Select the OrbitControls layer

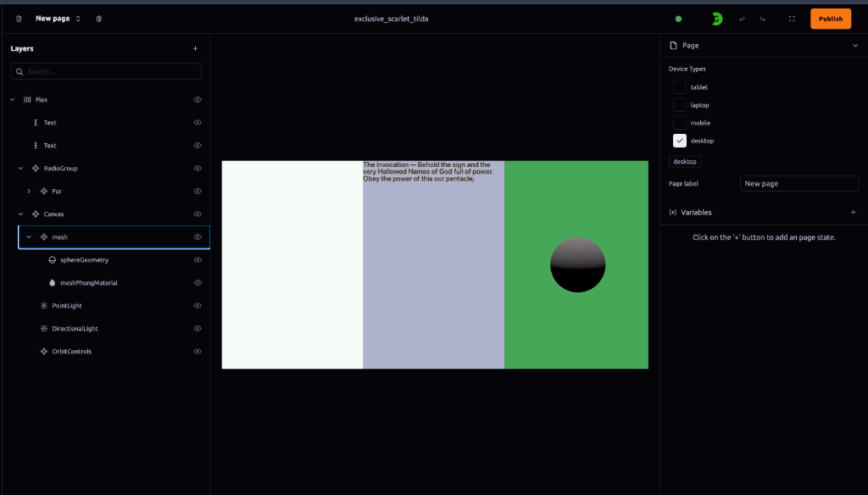(71, 352)
